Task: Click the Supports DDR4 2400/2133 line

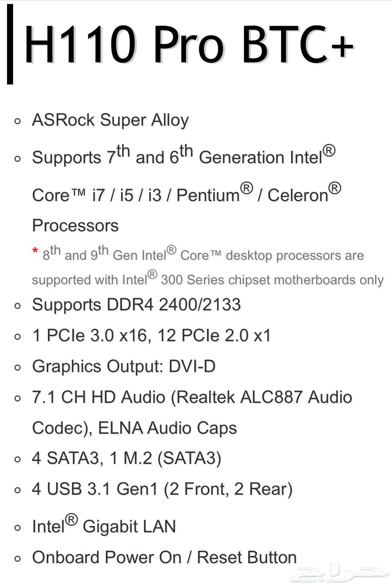Action: (136, 305)
